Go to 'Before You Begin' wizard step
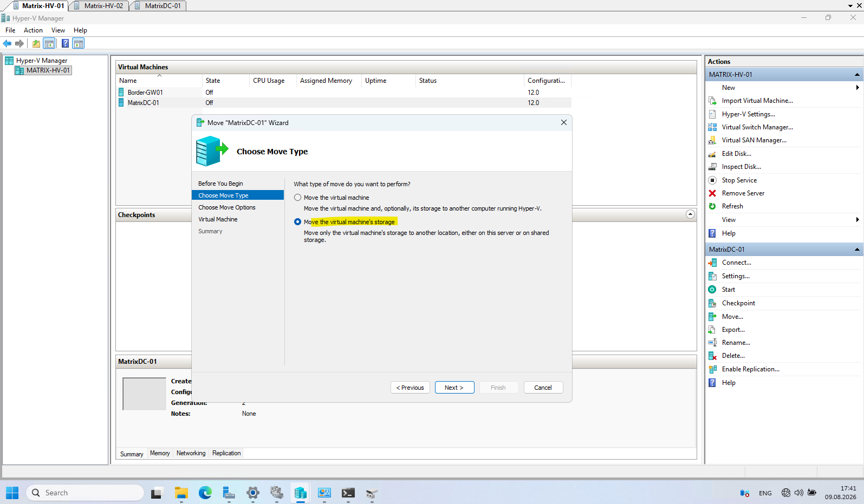 [220, 184]
